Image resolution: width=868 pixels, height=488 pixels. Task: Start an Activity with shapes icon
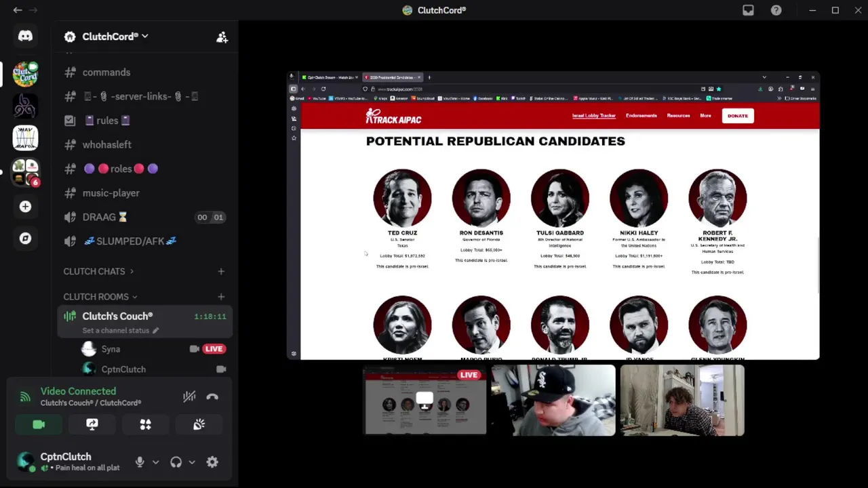(x=145, y=424)
